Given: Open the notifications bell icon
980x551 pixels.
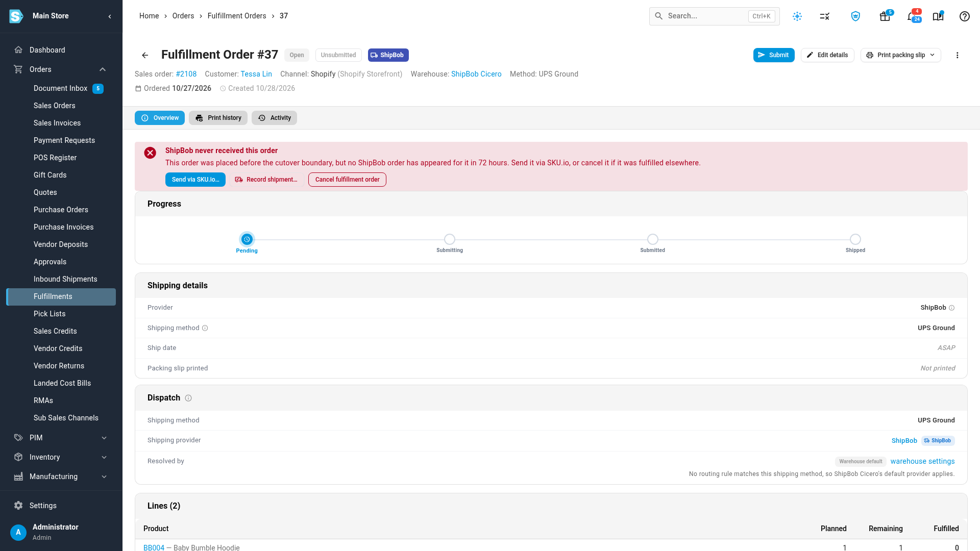Looking at the screenshot, I should click(911, 16).
